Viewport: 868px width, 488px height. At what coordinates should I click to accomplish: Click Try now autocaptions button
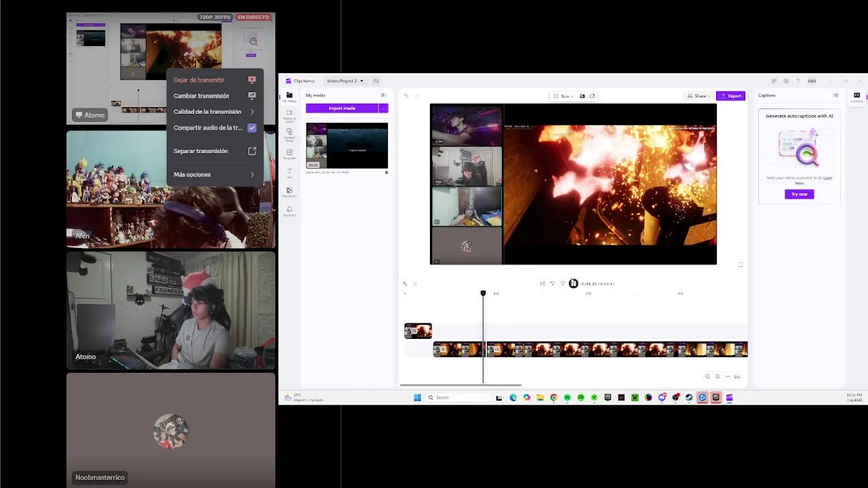800,194
